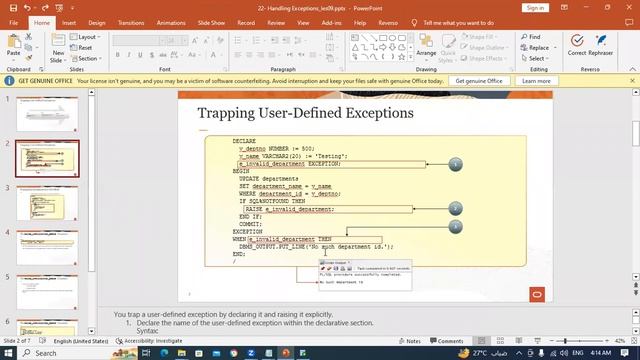
Task: Pick the rectangle shape in shapes gallery
Action: click(x=383, y=38)
